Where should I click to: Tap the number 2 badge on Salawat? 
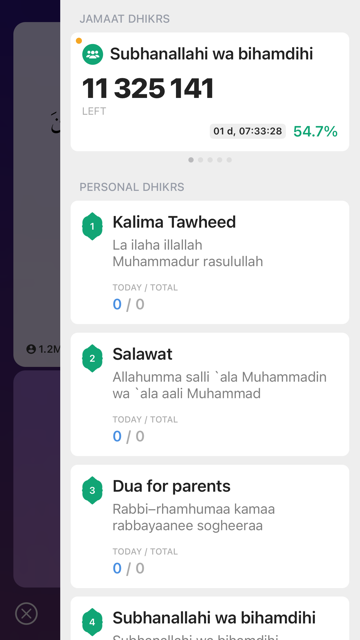(92, 358)
